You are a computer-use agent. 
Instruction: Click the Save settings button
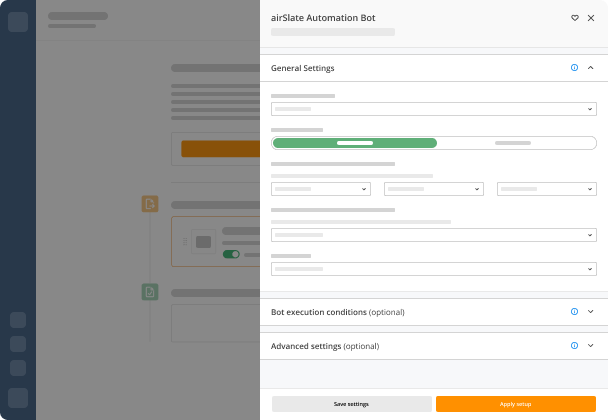(x=352, y=404)
